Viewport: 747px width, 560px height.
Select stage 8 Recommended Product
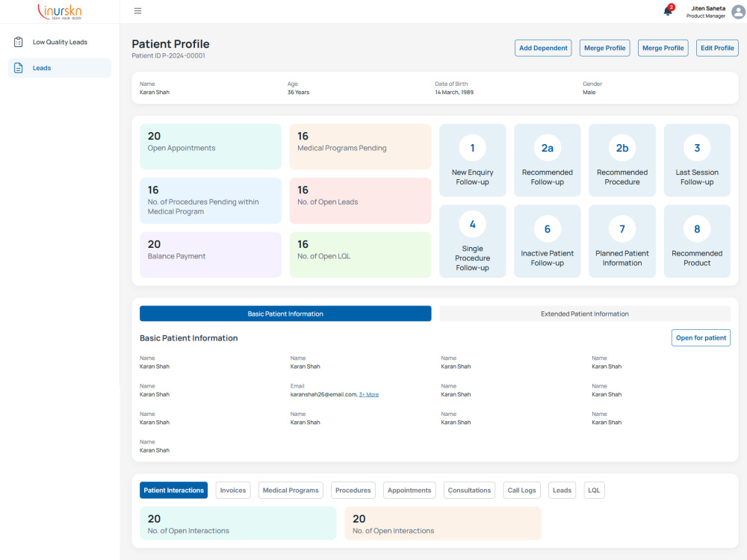tap(696, 241)
